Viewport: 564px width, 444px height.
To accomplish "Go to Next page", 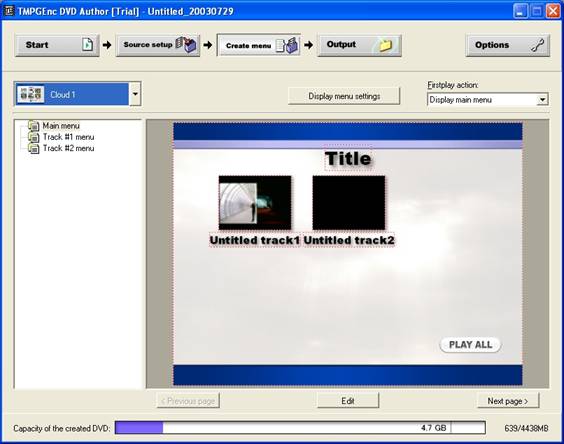I will coord(508,401).
